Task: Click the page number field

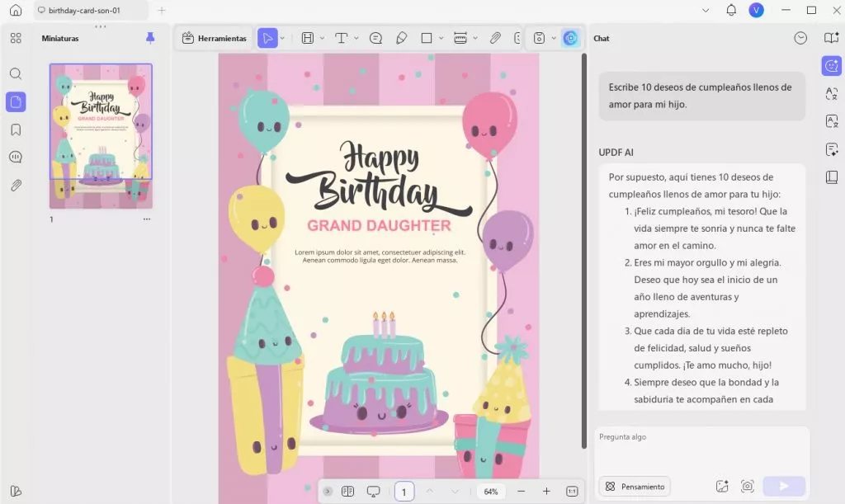Action: (404, 492)
